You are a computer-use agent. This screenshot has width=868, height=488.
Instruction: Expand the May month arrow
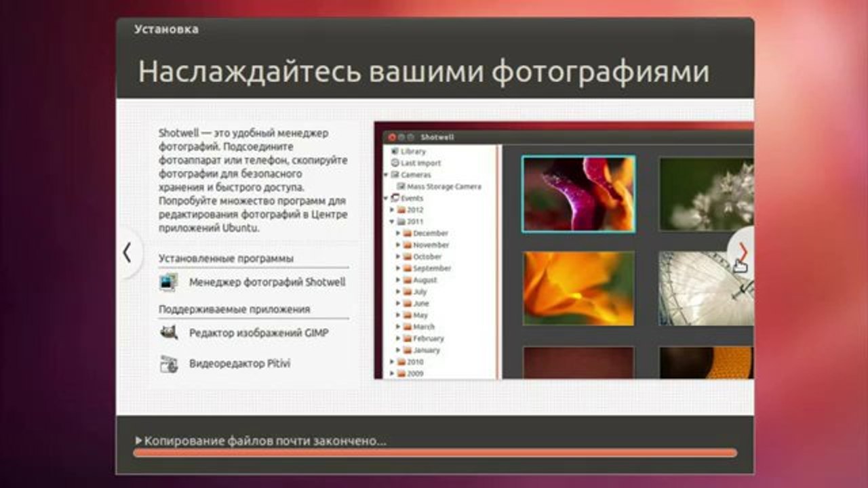click(398, 315)
